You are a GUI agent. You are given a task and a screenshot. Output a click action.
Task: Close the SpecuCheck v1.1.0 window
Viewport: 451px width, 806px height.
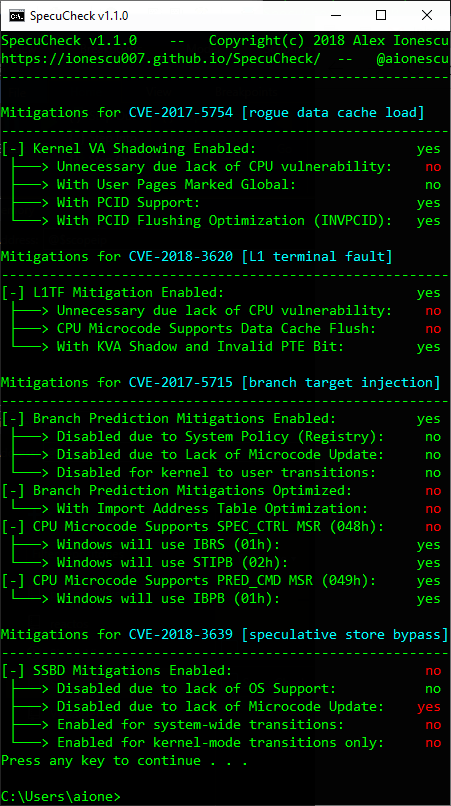[x=426, y=15]
